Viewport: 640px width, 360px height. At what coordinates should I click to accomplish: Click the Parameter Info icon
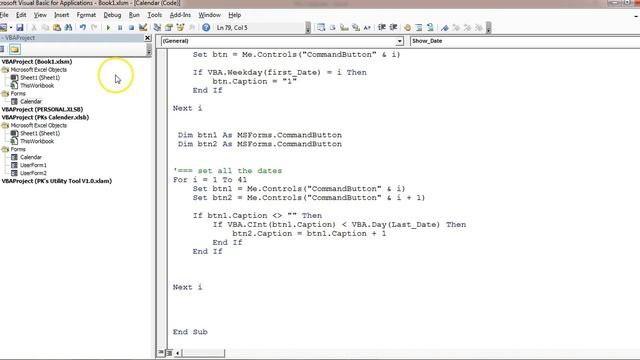pos(356,27)
